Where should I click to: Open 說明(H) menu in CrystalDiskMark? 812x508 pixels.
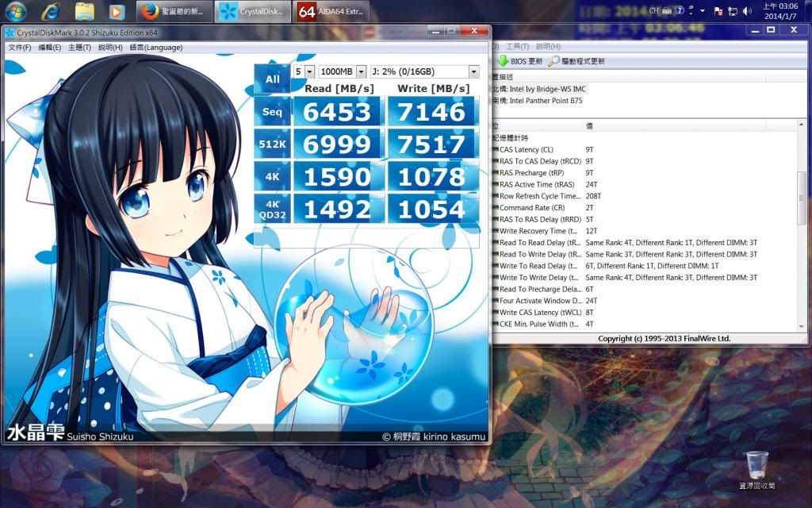tap(110, 47)
